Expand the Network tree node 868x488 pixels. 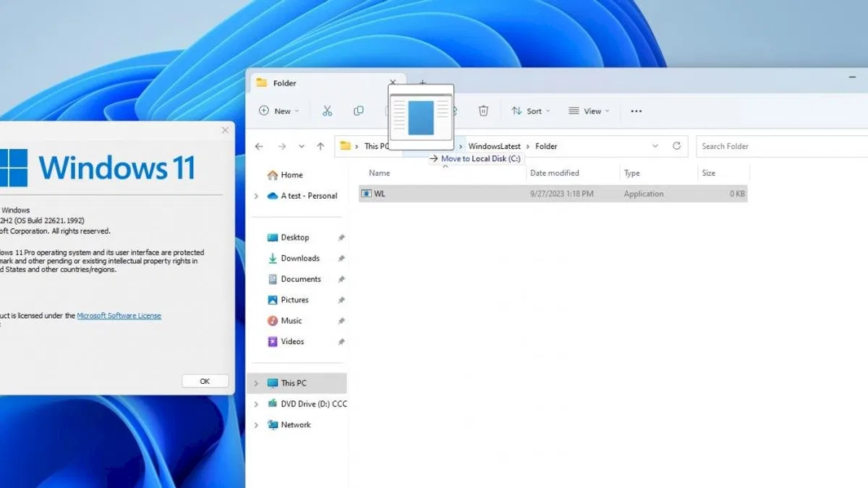pos(256,425)
